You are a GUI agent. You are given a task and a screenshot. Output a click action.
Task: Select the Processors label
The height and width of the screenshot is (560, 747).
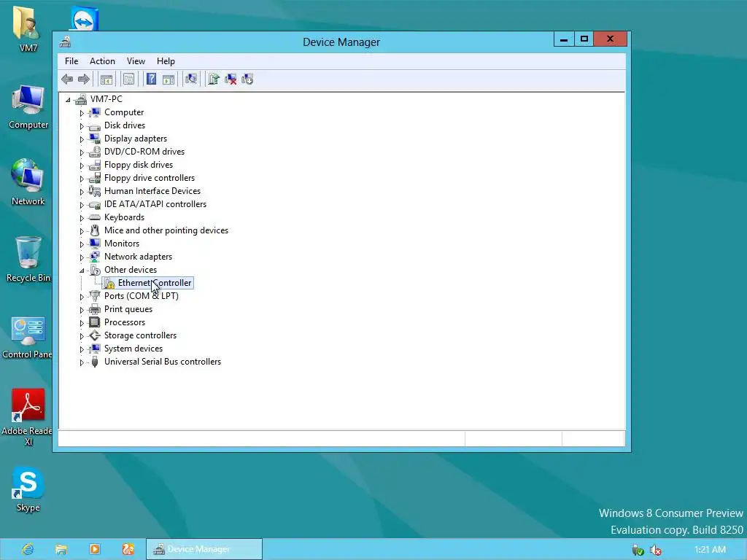pyautogui.click(x=125, y=322)
